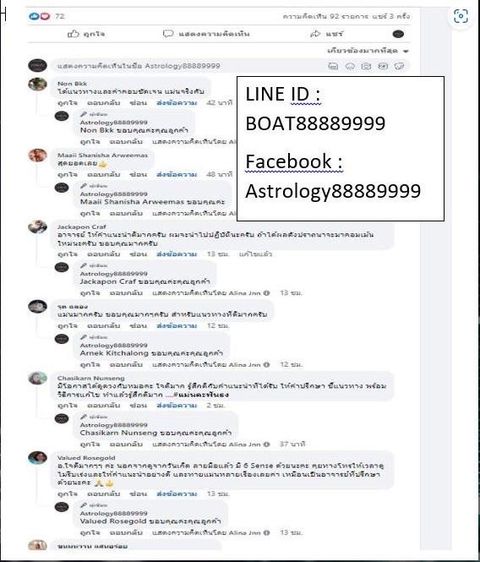
Task: Open the image search lens icon
Action: 461,16
